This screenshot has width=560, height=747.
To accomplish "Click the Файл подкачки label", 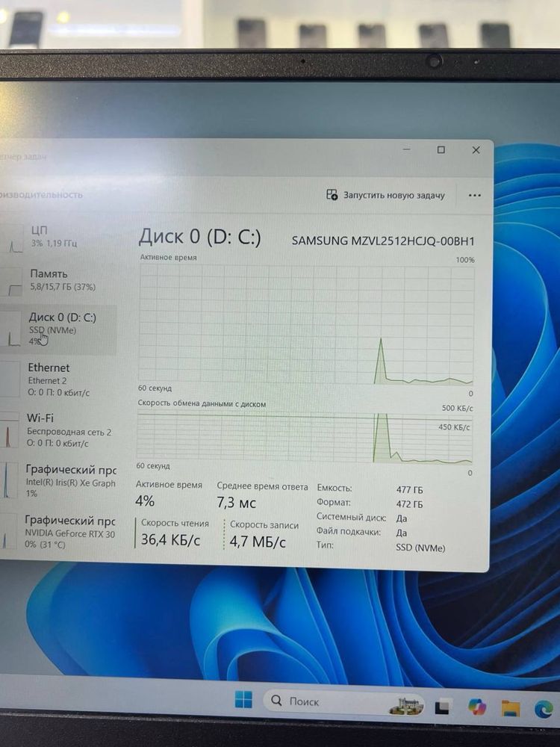I will [x=349, y=531].
